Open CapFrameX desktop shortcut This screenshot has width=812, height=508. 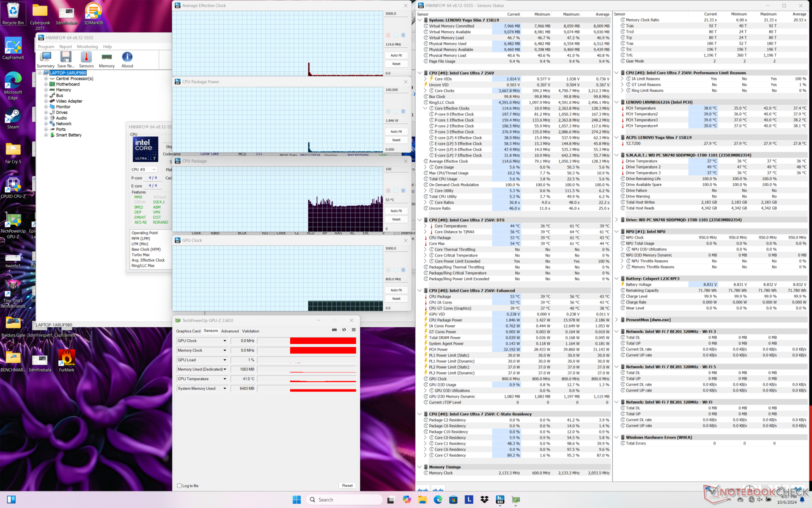(x=13, y=49)
